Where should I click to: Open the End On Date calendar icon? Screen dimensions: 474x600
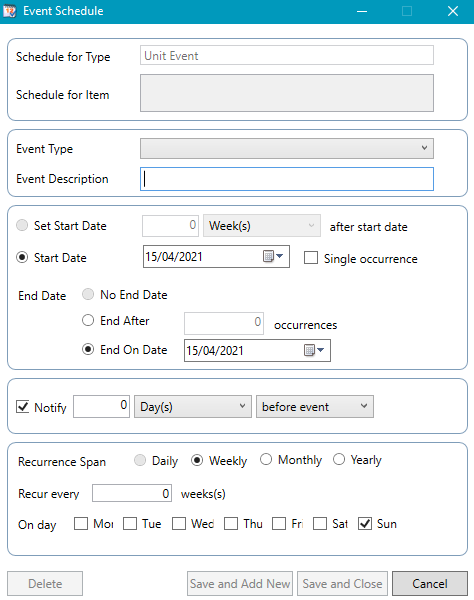[x=314, y=350]
